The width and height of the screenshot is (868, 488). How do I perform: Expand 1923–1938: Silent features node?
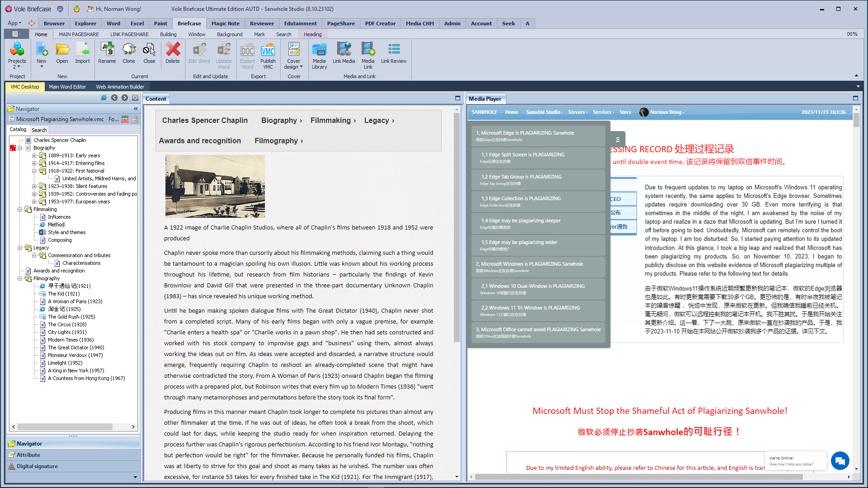pyautogui.click(x=34, y=186)
